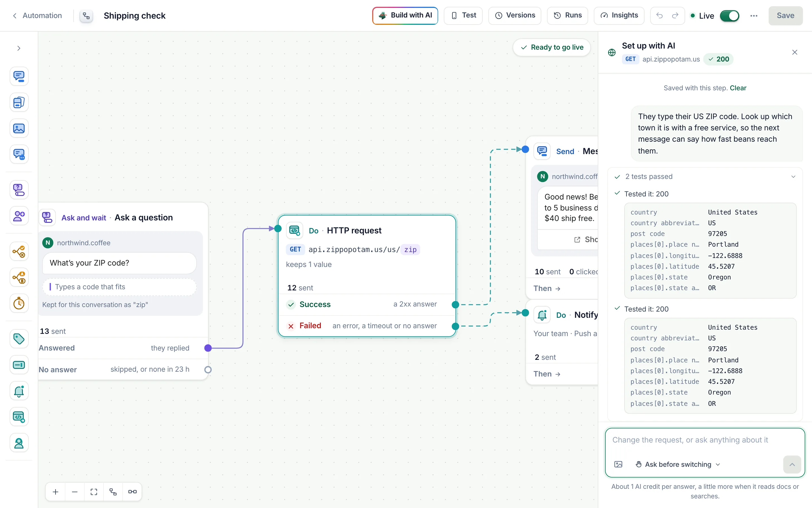The width and height of the screenshot is (812, 508).
Task: Add the wait timer sidebar icon
Action: tap(19, 303)
